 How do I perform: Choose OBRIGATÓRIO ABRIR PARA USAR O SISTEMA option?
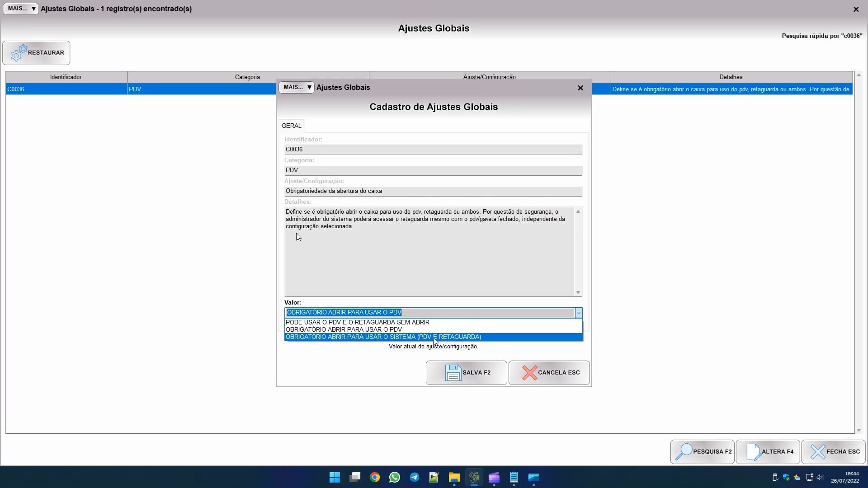click(x=383, y=337)
